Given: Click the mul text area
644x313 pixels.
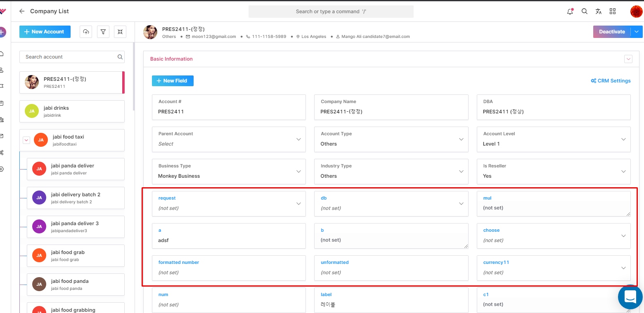Looking at the screenshot, I should (x=554, y=204).
